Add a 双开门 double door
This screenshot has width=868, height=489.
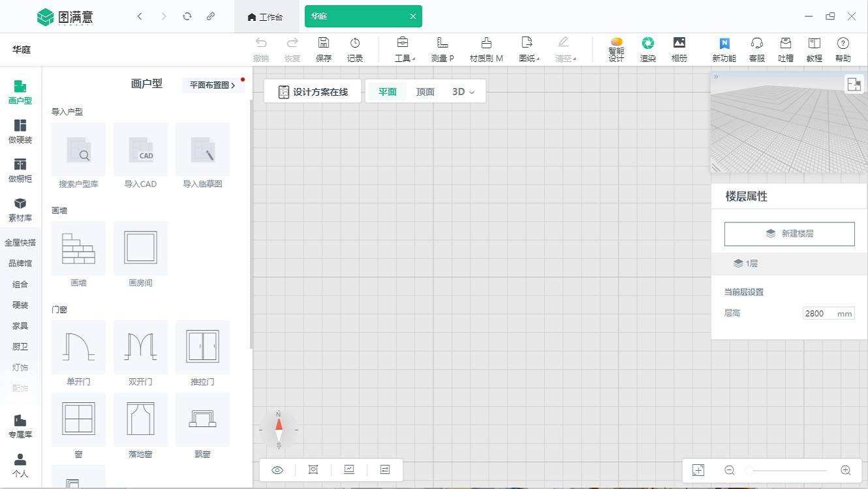[x=140, y=347]
